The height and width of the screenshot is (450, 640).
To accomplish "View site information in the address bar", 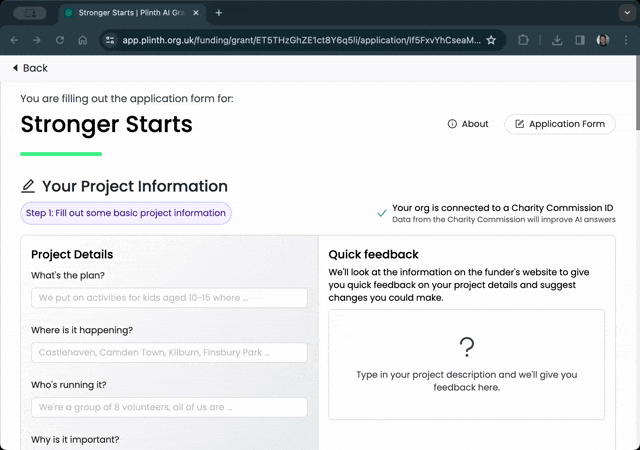I will point(109,40).
